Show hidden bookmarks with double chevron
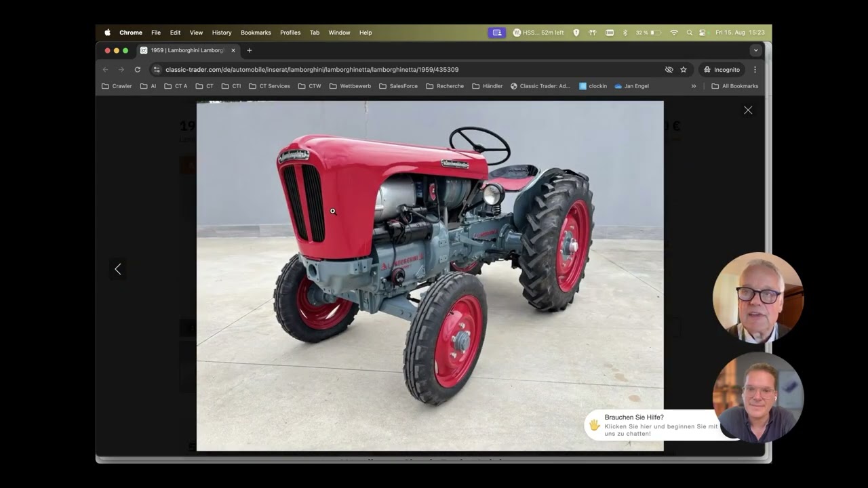This screenshot has width=868, height=488. click(693, 86)
